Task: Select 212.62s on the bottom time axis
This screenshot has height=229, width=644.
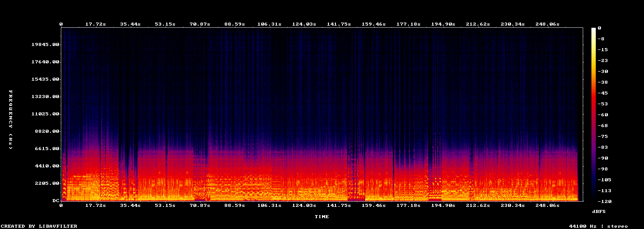Action: point(478,205)
